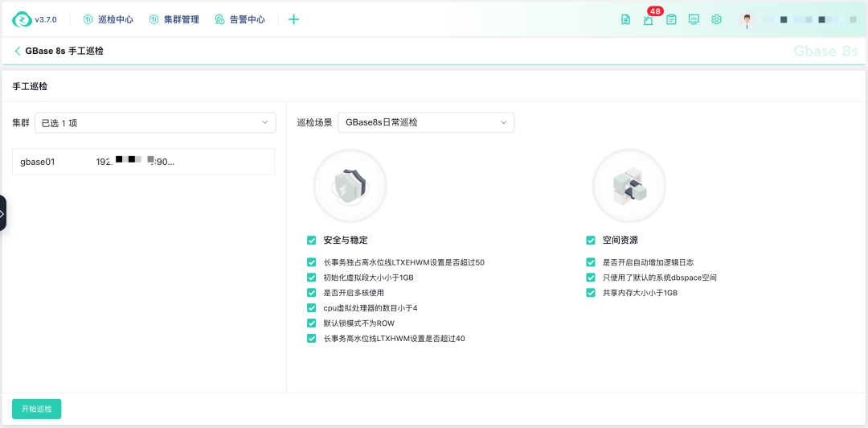The height and width of the screenshot is (428, 868).
Task: Open the alert bell with badge 48
Action: click(x=649, y=19)
